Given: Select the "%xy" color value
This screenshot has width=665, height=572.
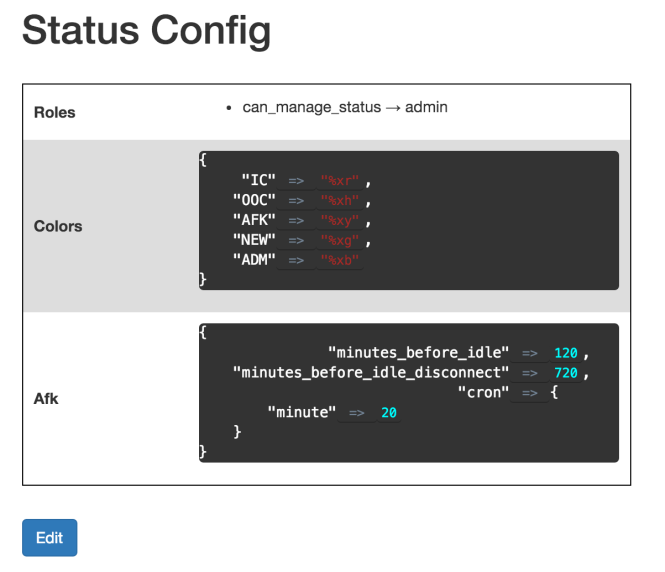Looking at the screenshot, I should point(340,220).
